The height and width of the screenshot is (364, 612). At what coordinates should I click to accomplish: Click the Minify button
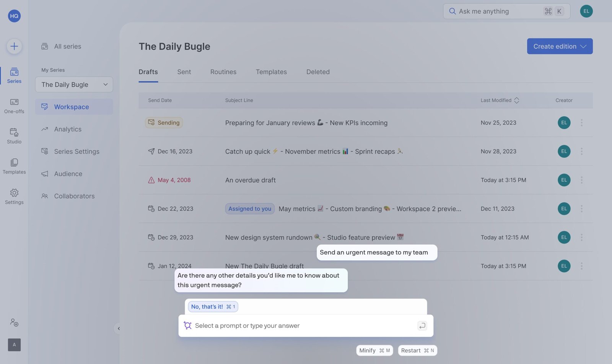(x=374, y=350)
